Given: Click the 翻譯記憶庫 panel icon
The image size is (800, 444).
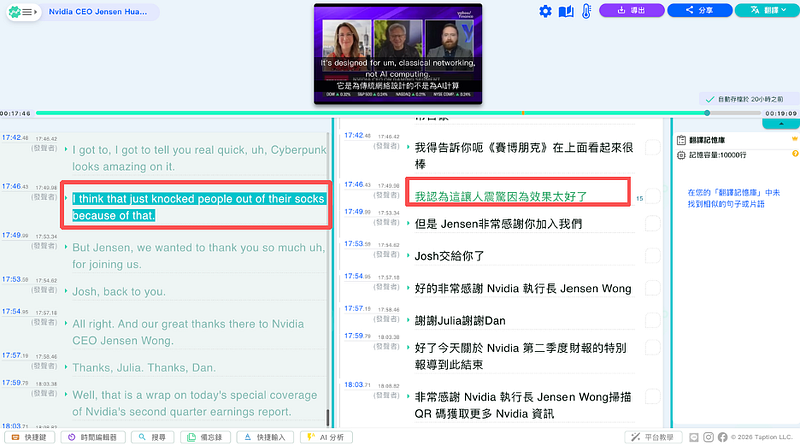Looking at the screenshot, I should [x=681, y=140].
